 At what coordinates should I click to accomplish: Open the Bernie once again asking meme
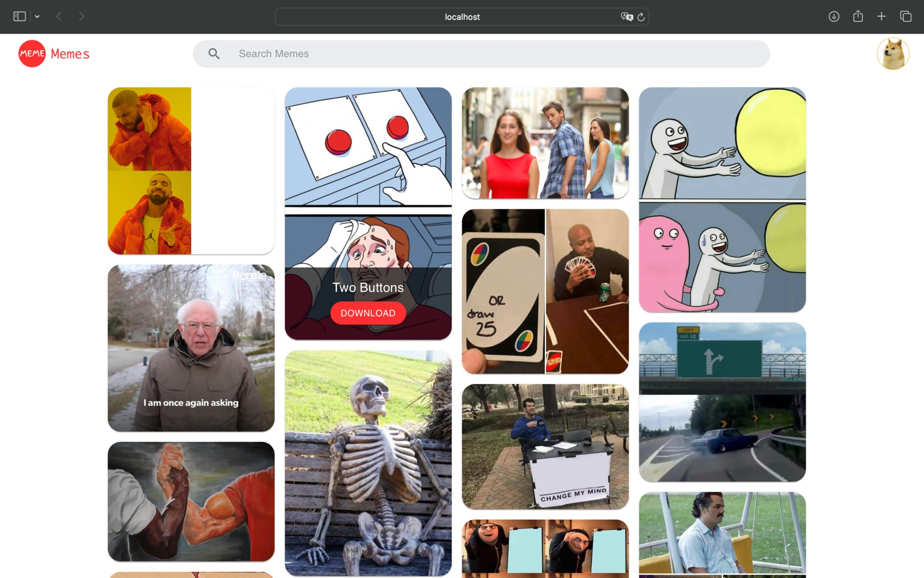click(x=191, y=348)
